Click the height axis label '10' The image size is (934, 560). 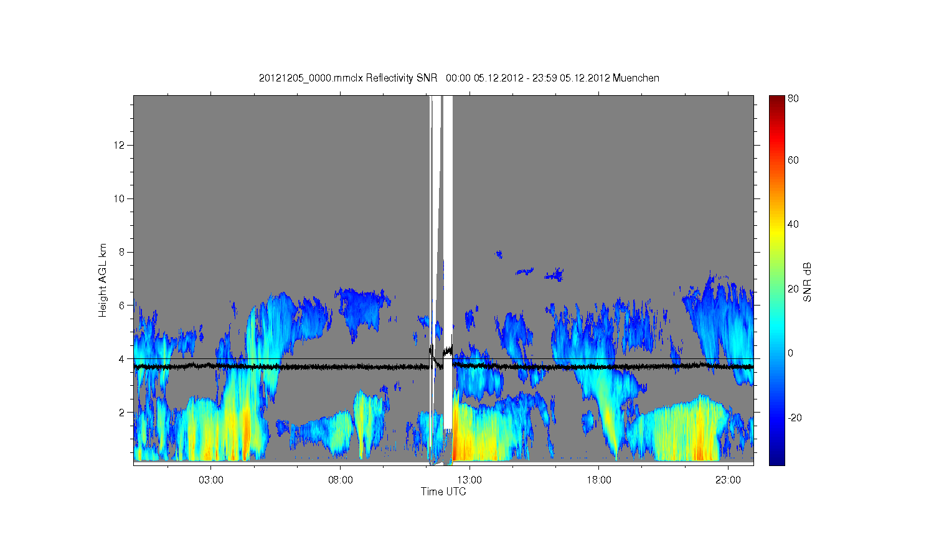[121, 198]
